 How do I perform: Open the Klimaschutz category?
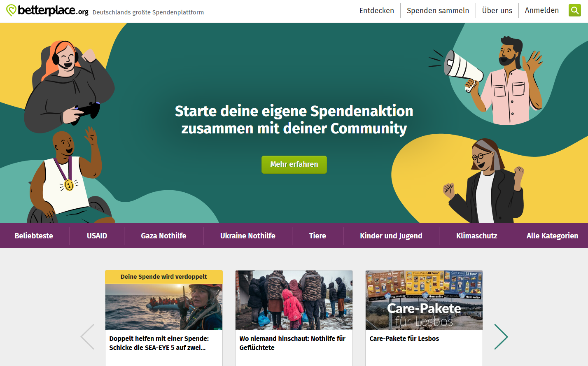pyautogui.click(x=476, y=236)
